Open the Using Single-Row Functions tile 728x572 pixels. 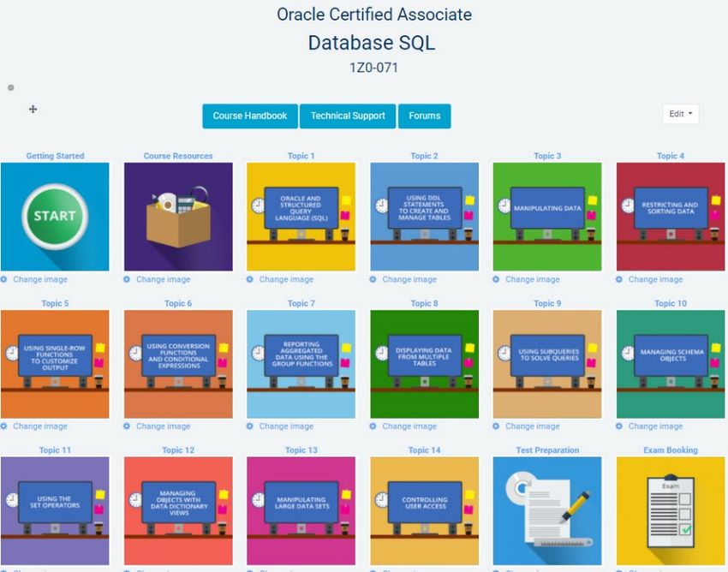[56, 364]
